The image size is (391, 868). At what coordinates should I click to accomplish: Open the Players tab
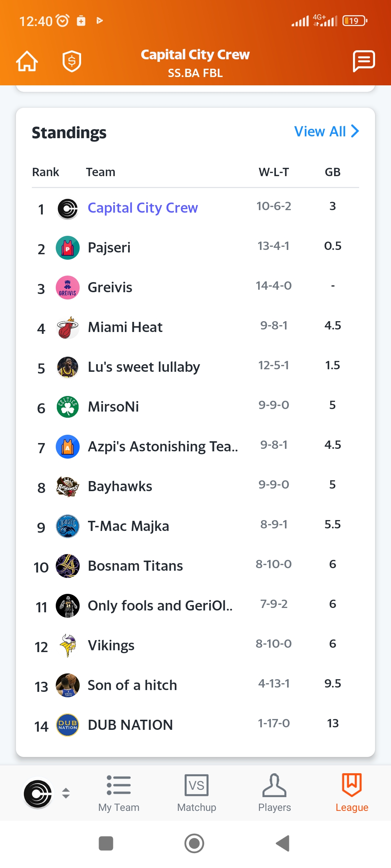274,794
